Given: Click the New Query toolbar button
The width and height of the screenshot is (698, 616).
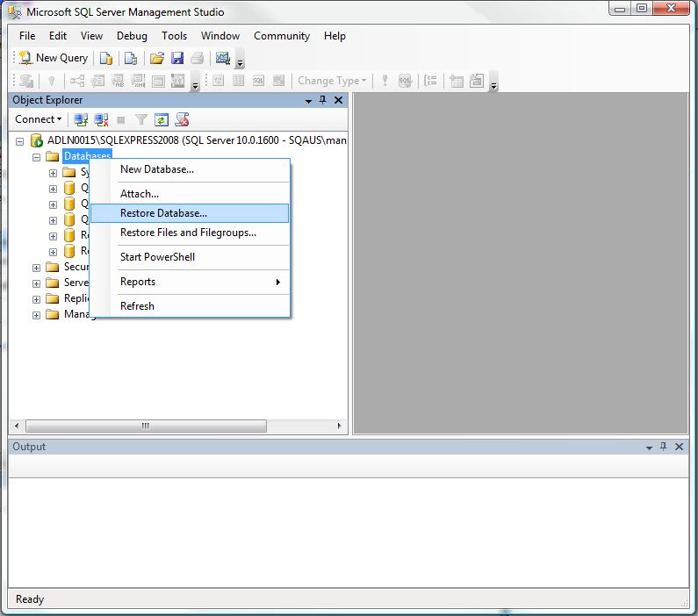Looking at the screenshot, I should click(54, 58).
